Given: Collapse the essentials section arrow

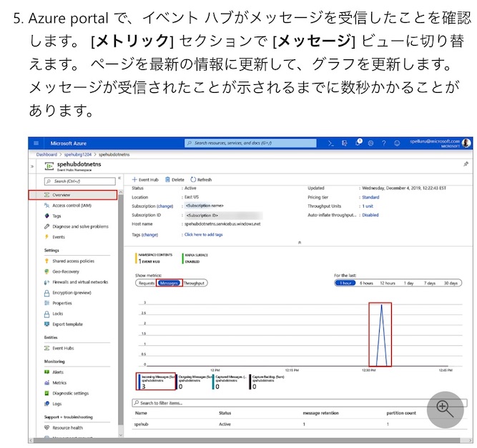Looking at the screenshot, I should pos(300,242).
